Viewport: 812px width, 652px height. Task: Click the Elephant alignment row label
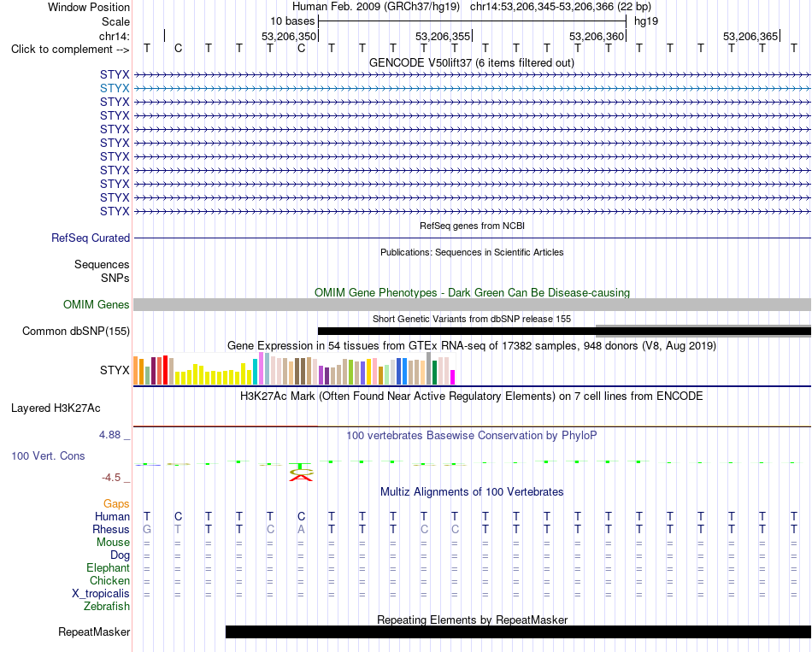tap(108, 568)
